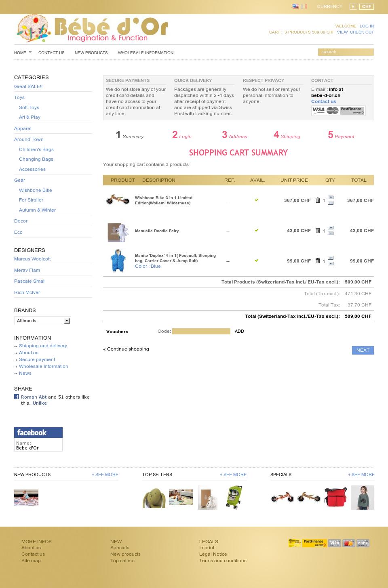Click payment logos in contact box
Screen dimensions: 388x588
click(338, 111)
